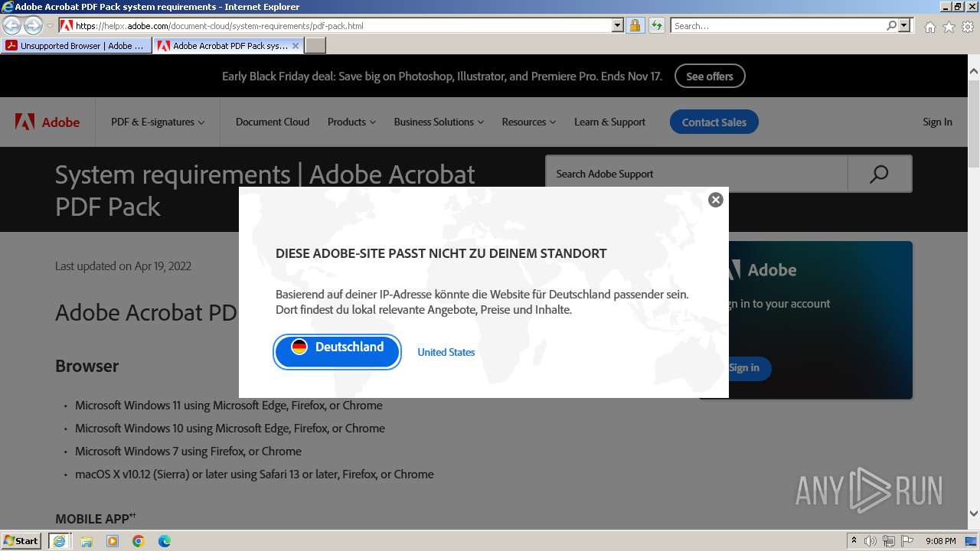Click page scrollbar up arrow
Image resolution: width=980 pixels, height=551 pixels.
(974, 71)
